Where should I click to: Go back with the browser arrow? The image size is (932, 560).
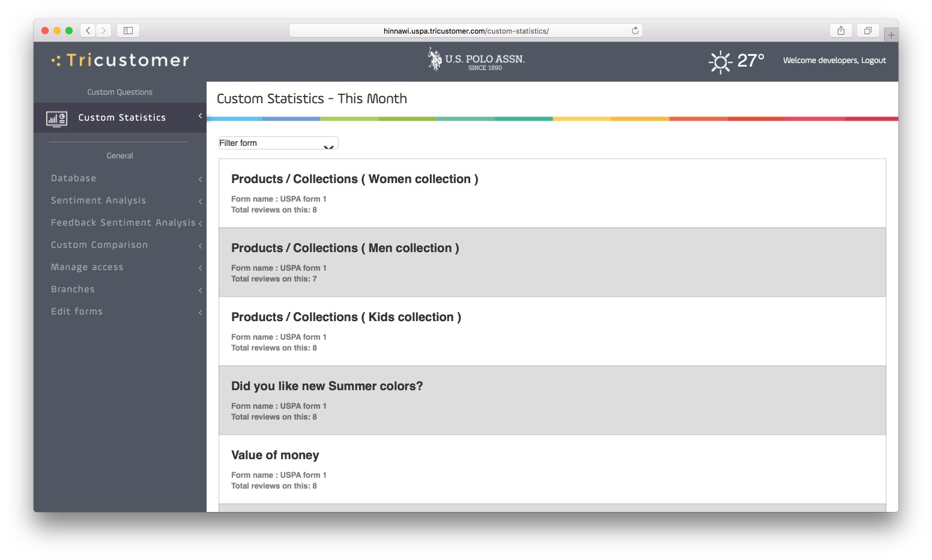coord(88,31)
